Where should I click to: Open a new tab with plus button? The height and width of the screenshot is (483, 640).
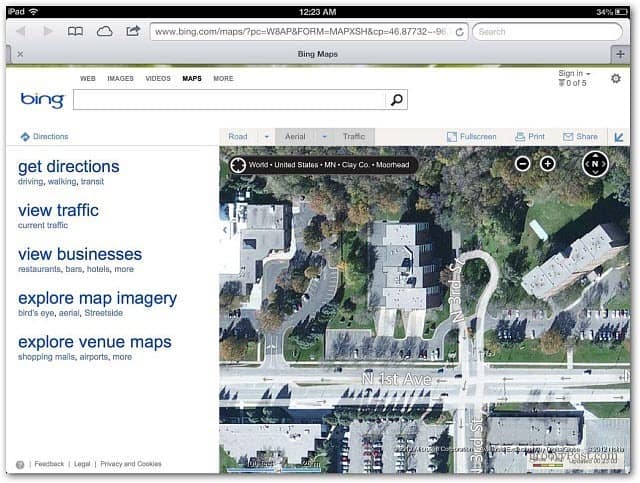[x=620, y=54]
